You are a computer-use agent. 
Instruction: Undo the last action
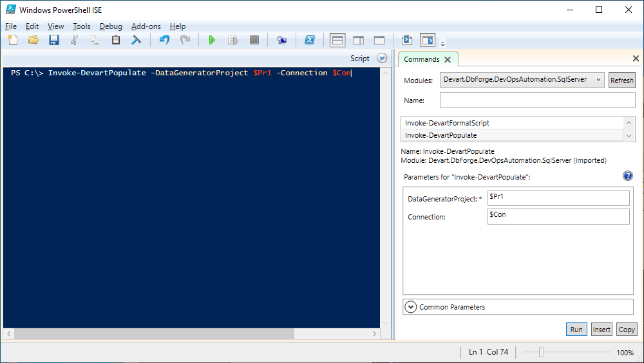pyautogui.click(x=164, y=40)
